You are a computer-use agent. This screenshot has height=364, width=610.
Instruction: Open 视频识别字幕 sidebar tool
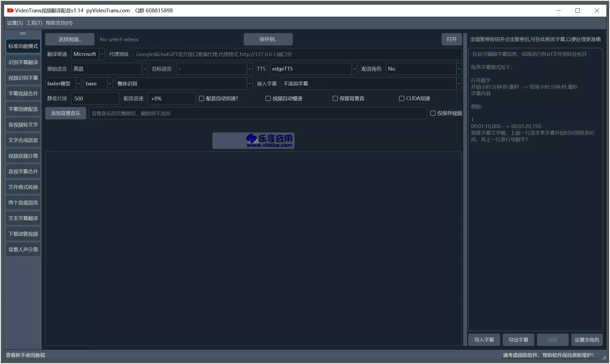point(23,78)
